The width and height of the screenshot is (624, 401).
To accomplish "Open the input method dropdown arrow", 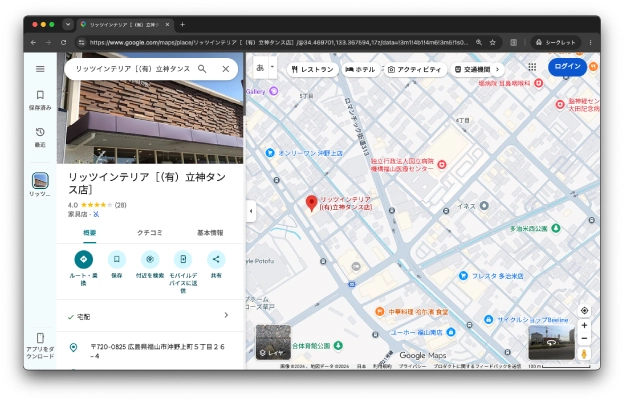I will (273, 67).
